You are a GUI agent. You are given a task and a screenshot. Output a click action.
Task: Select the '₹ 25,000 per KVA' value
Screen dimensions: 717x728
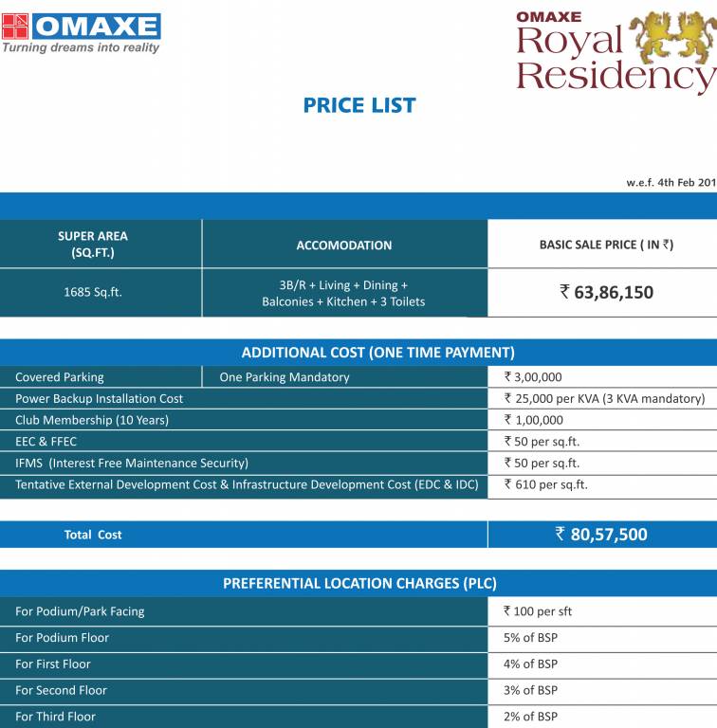pyautogui.click(x=605, y=399)
